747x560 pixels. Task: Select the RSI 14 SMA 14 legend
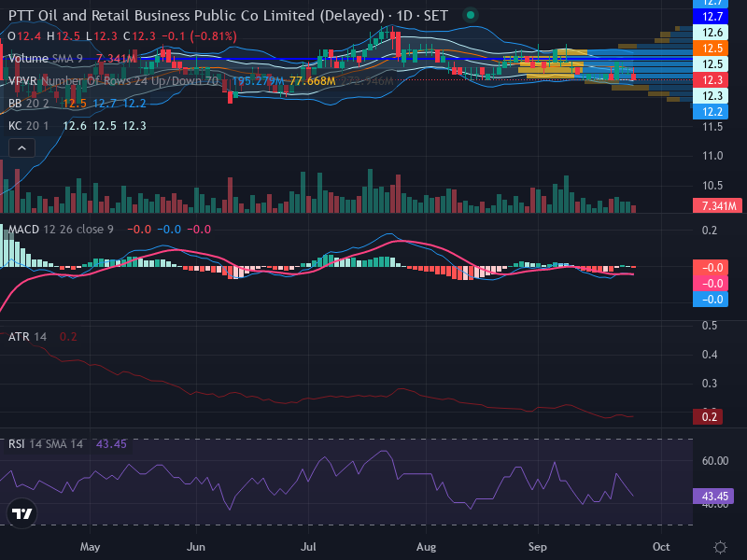click(x=46, y=444)
